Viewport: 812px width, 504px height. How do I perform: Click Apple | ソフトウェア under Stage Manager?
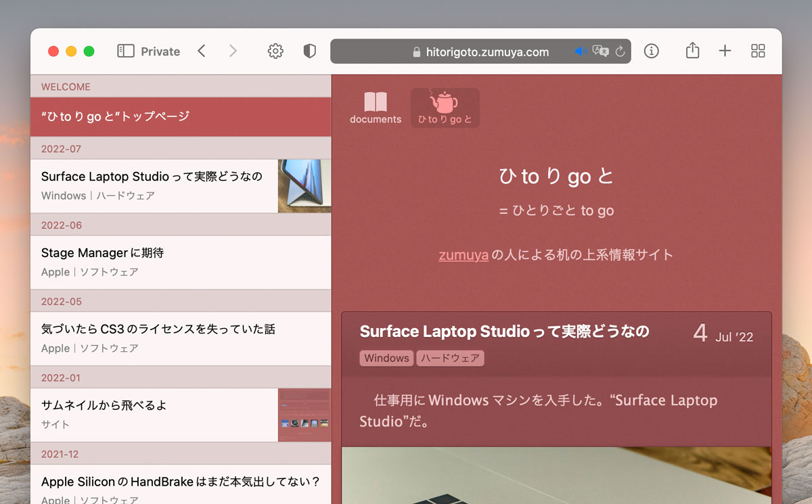(90, 272)
